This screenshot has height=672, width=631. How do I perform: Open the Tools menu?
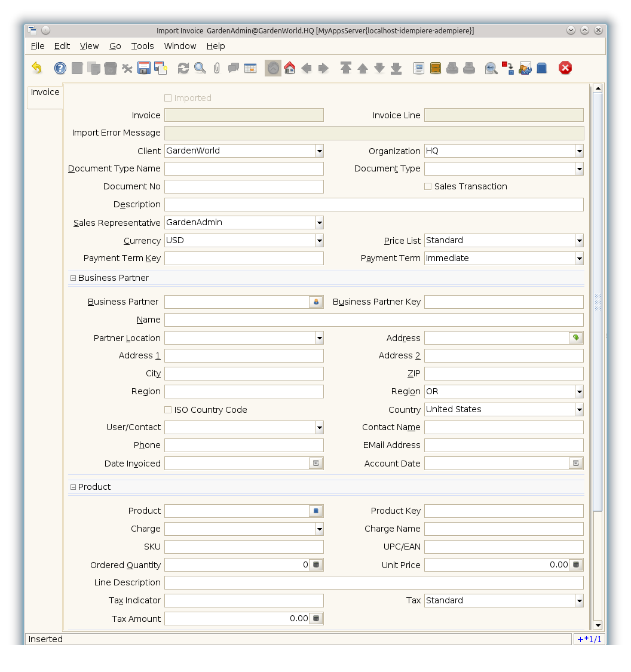coord(142,46)
